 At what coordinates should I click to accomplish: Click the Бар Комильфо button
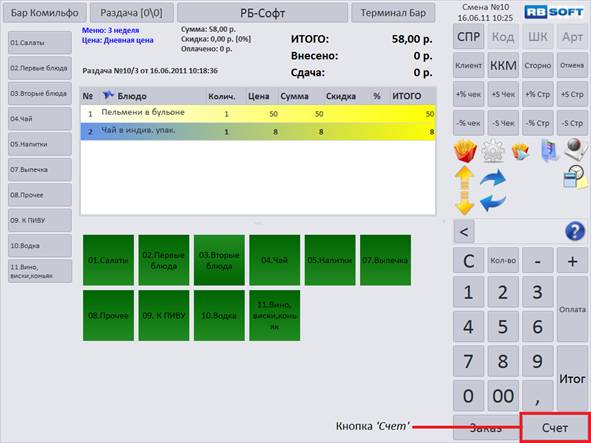click(45, 13)
